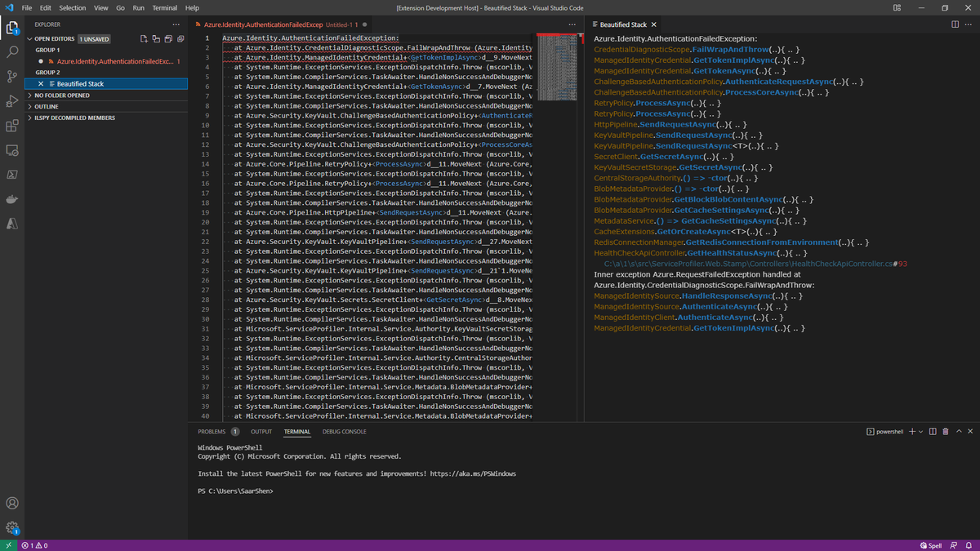Screen dimensions: 980x551
Task: Close the Beautified Stack editor tab
Action: pos(653,24)
